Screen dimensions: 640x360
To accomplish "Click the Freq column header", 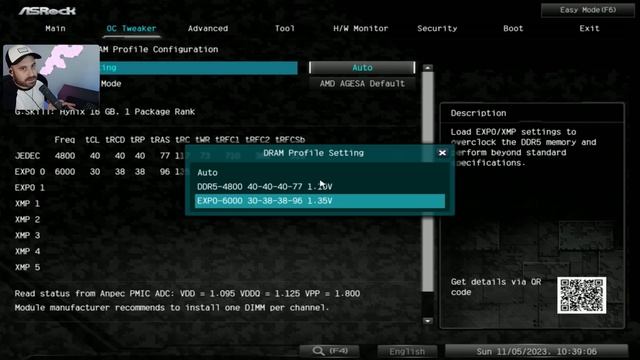I will click(65, 140).
